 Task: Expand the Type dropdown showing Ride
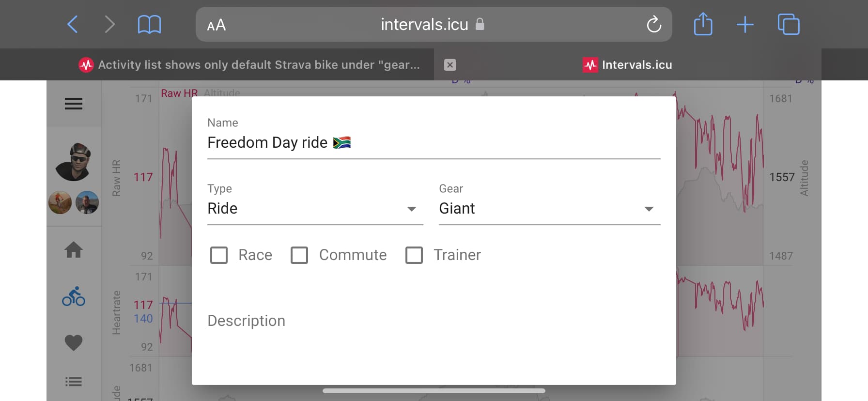pos(315,209)
